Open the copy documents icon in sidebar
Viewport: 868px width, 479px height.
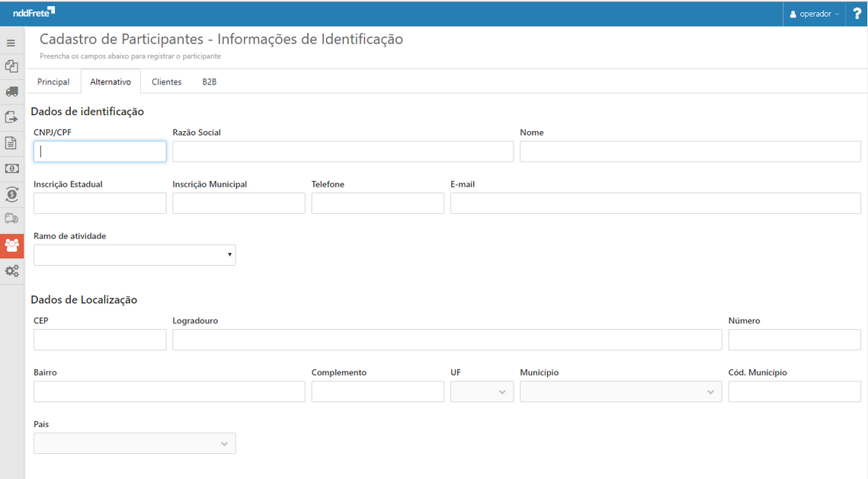pos(11,67)
